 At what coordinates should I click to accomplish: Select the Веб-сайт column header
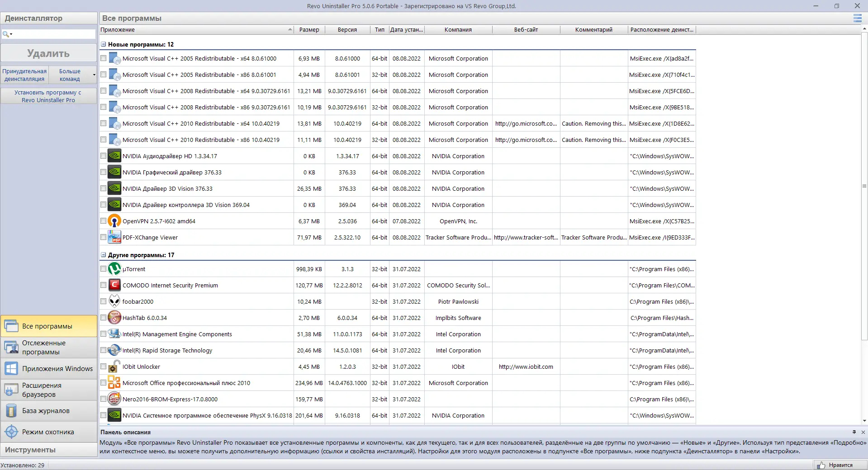pos(526,30)
